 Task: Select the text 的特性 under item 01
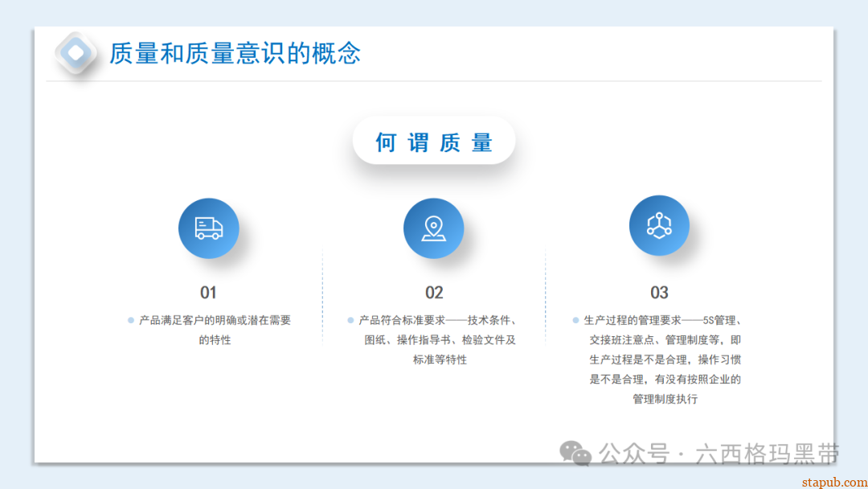tap(214, 339)
